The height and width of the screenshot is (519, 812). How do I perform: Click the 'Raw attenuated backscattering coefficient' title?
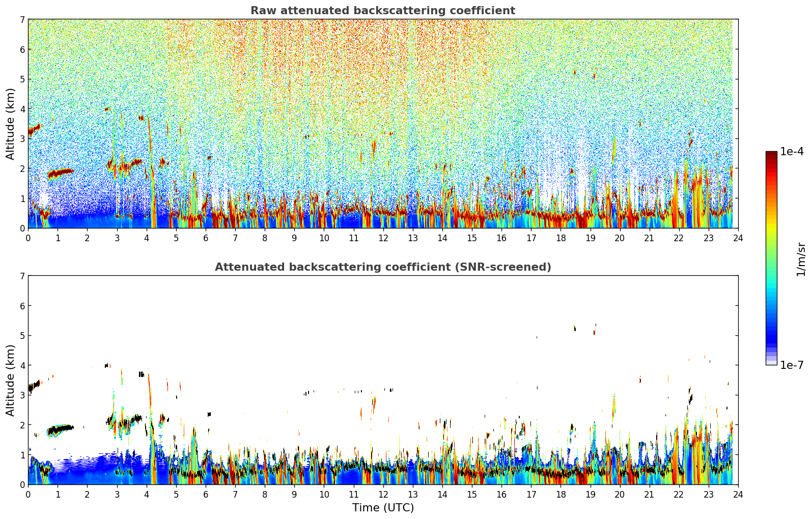tap(383, 11)
